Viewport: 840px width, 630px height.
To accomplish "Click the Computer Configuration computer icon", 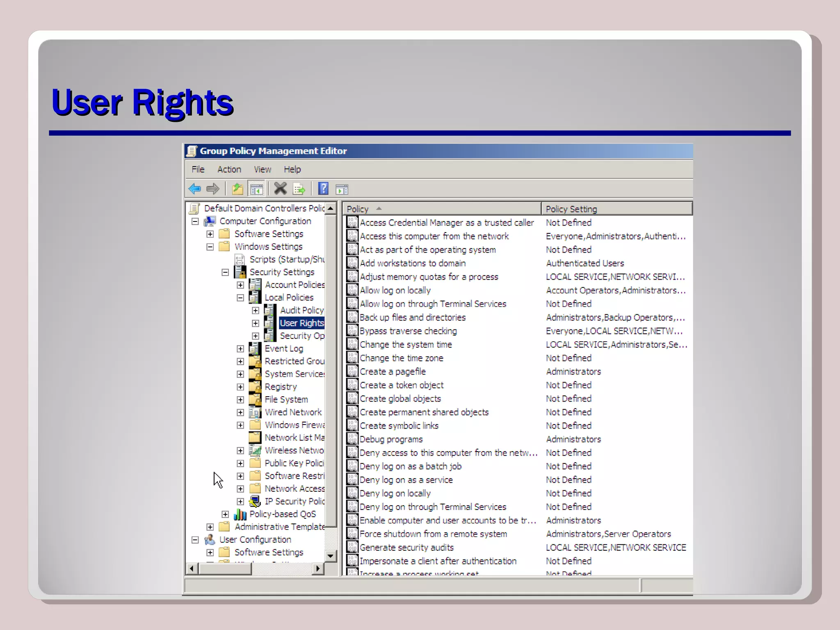I will point(210,221).
